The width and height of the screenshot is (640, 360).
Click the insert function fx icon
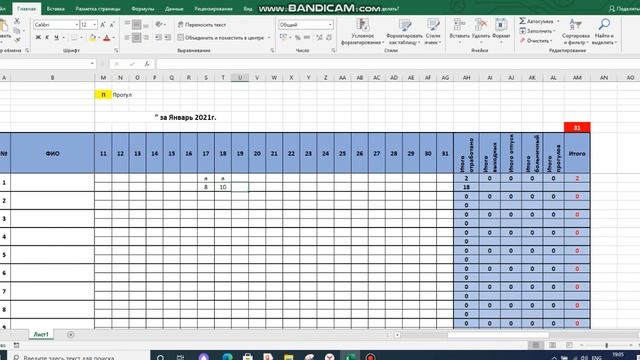point(147,64)
